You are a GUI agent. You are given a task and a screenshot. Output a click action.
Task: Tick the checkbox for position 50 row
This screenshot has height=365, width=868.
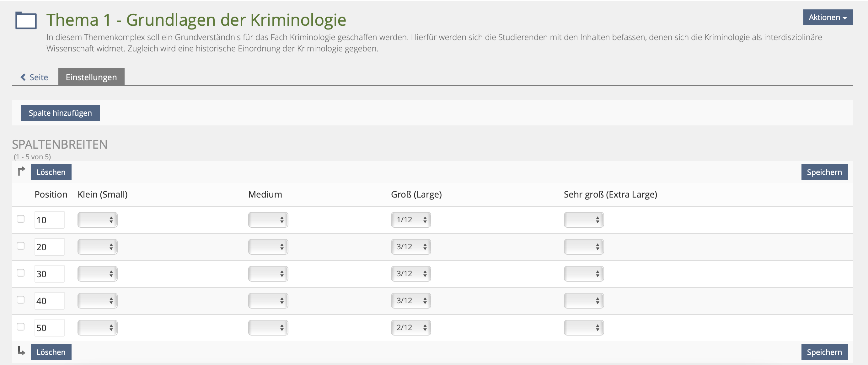(21, 327)
